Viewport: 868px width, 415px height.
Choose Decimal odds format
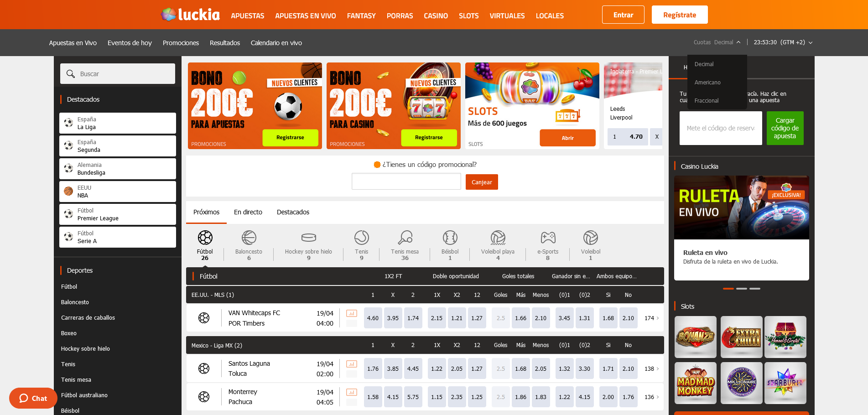coord(704,64)
